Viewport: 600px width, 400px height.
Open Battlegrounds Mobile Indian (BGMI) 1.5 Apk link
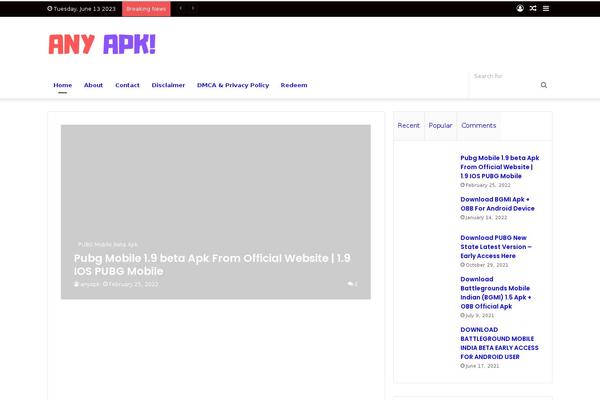[496, 292]
